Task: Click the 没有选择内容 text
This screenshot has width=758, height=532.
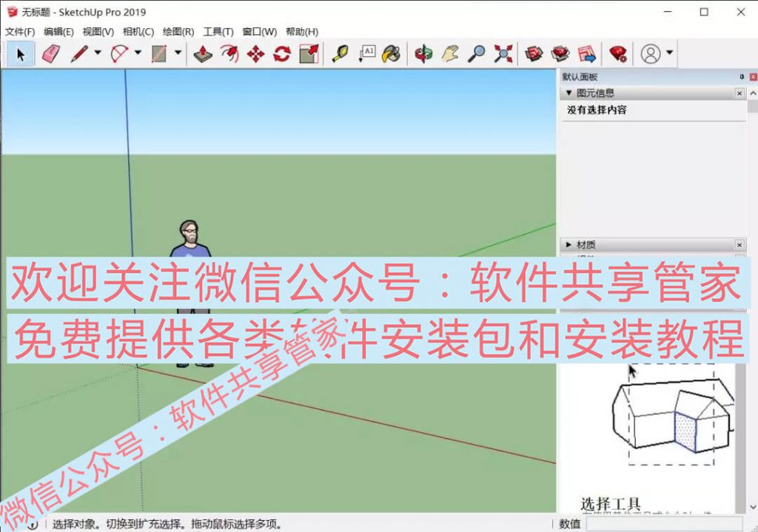Action: point(597,110)
